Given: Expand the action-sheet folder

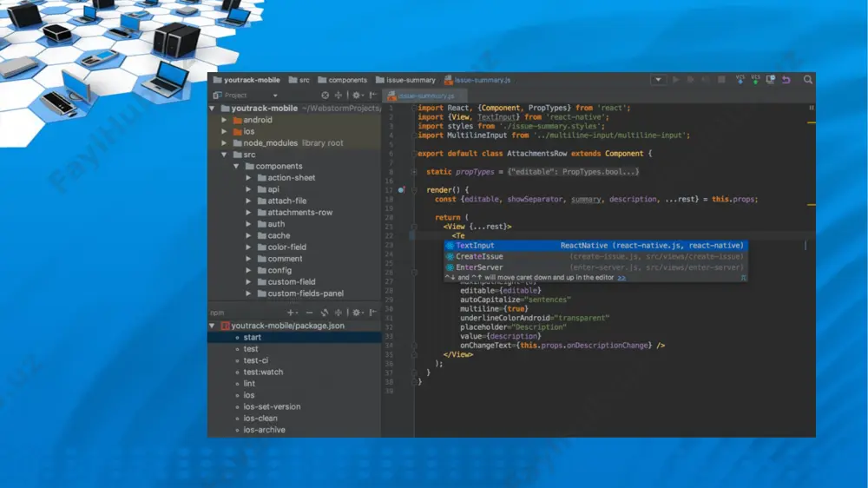Looking at the screenshot, I should 248,178.
